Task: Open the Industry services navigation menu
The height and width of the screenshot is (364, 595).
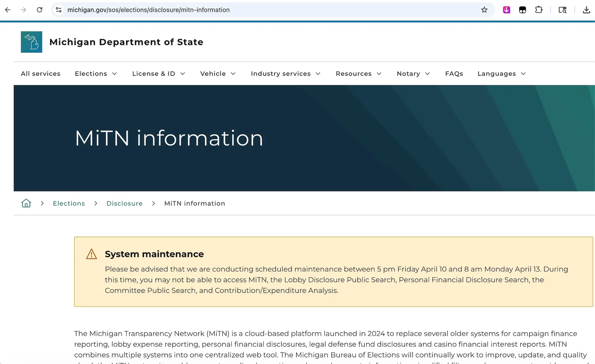Action: click(281, 74)
